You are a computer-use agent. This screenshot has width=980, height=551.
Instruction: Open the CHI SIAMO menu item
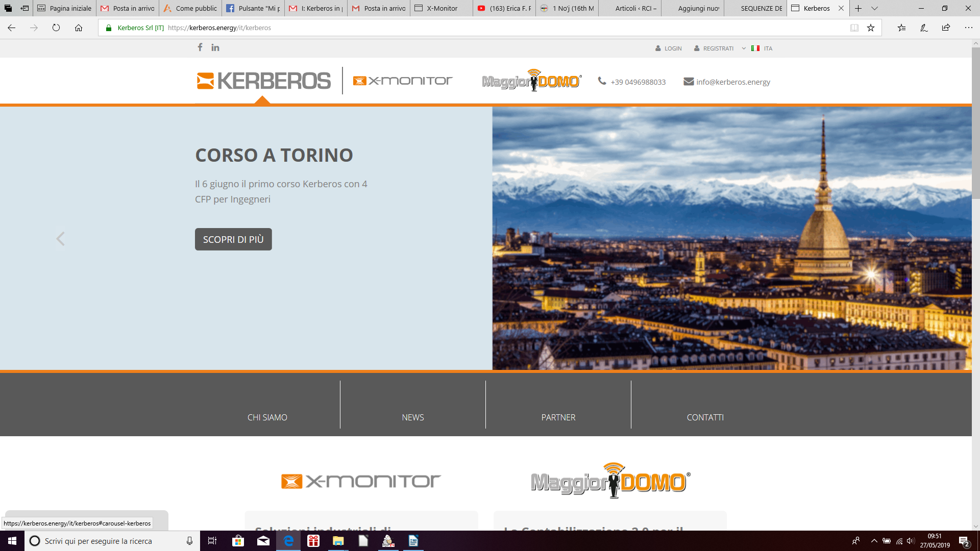pyautogui.click(x=267, y=417)
